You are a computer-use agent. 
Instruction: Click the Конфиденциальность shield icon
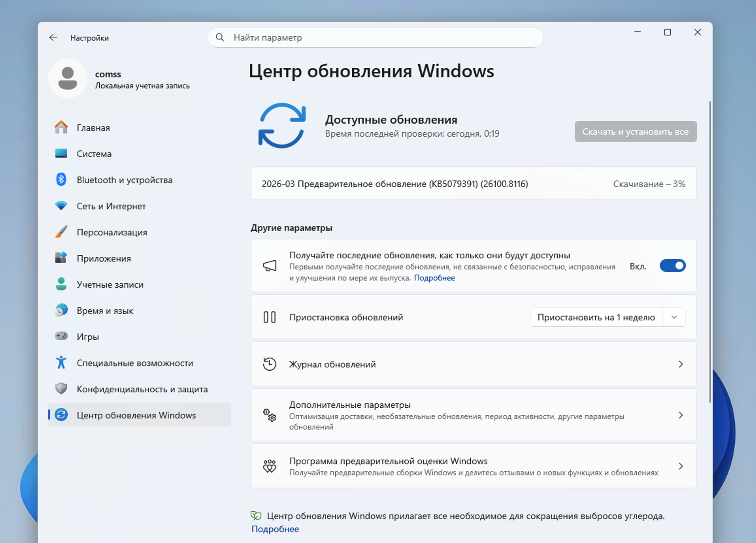pyautogui.click(x=61, y=388)
